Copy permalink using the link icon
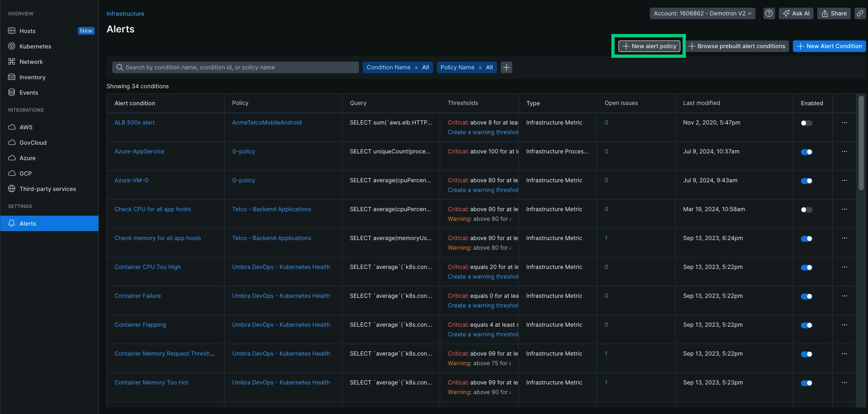 [860, 13]
